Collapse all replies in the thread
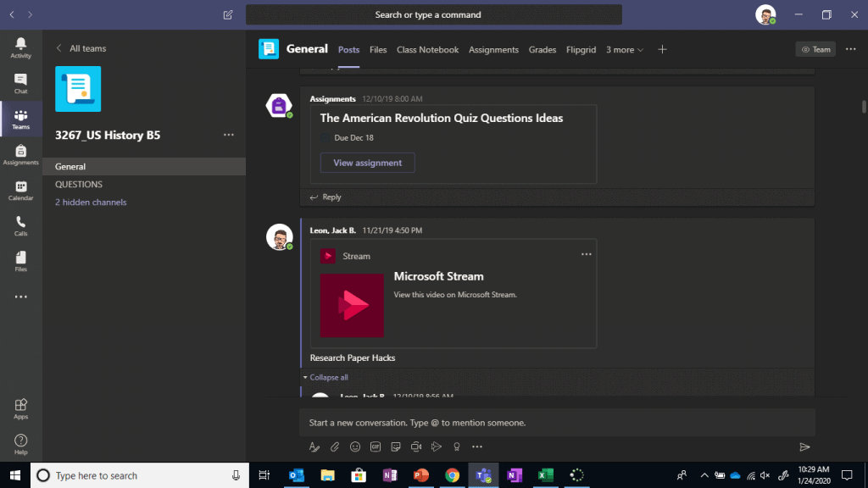868x488 pixels. click(x=328, y=377)
